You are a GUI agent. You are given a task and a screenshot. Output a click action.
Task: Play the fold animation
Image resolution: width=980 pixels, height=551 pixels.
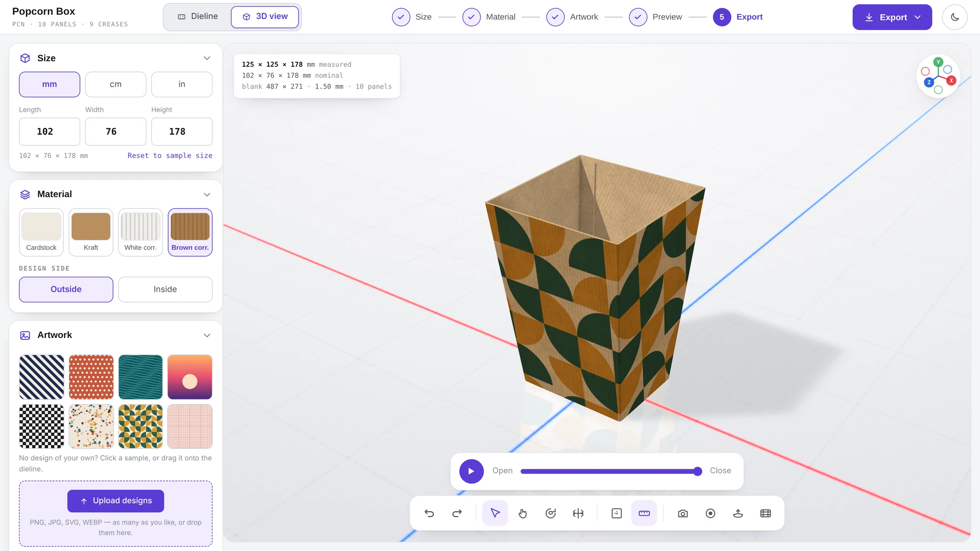coord(471,471)
